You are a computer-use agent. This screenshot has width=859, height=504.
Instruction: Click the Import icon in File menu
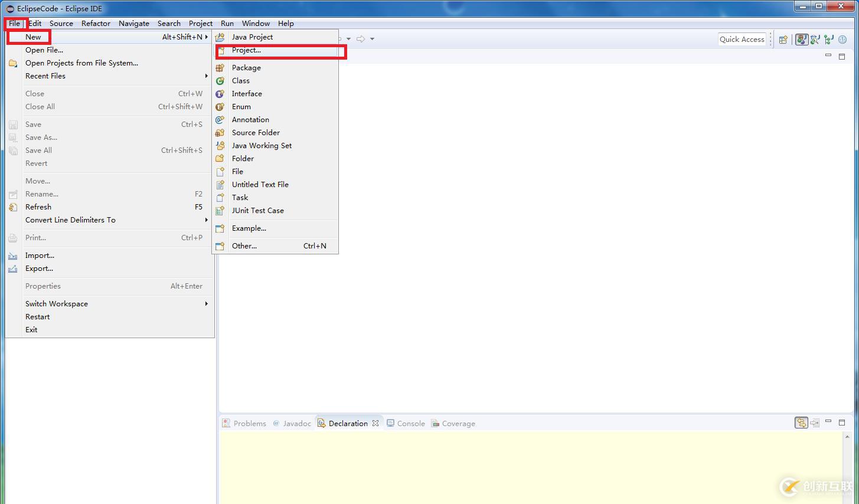[13, 256]
